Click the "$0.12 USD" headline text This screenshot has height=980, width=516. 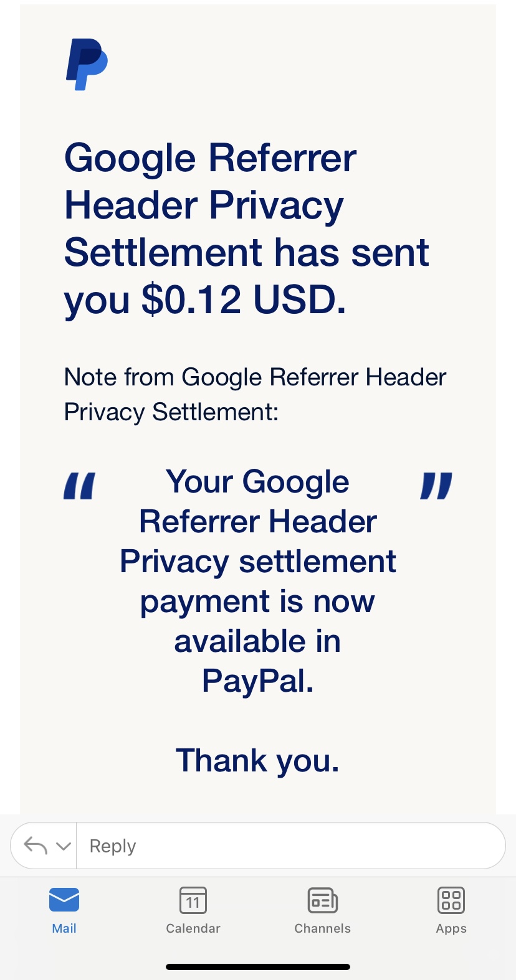pyautogui.click(x=243, y=299)
